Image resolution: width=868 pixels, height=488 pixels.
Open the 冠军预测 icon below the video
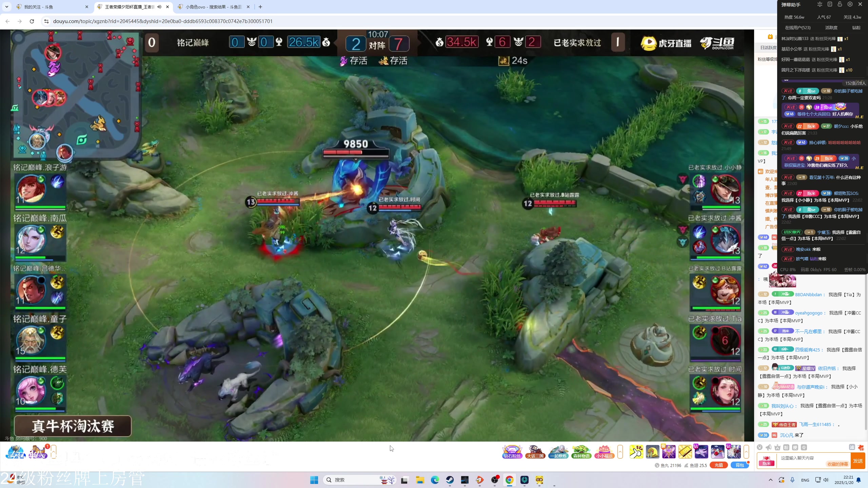pos(16,452)
